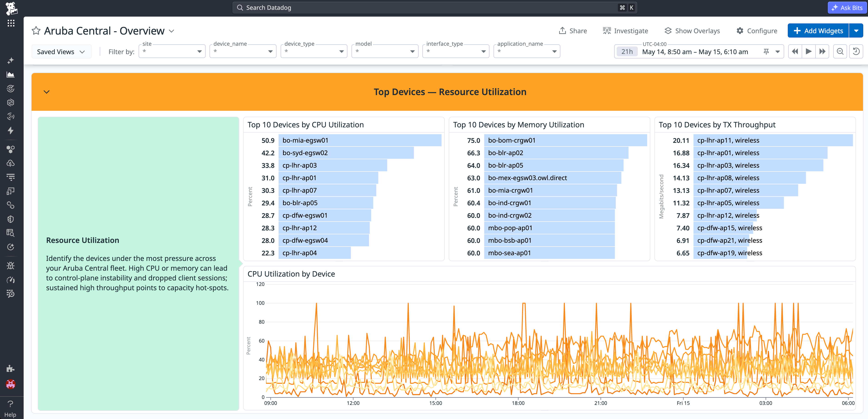868x419 pixels.
Task: Click the Add Widgets button
Action: pyautogui.click(x=818, y=31)
